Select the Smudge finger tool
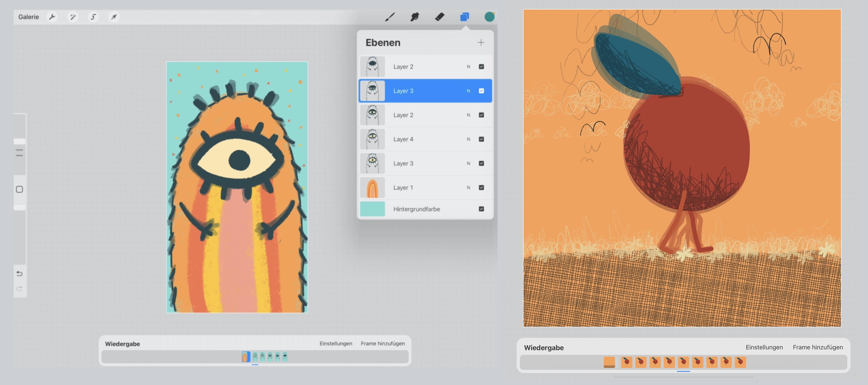 415,17
